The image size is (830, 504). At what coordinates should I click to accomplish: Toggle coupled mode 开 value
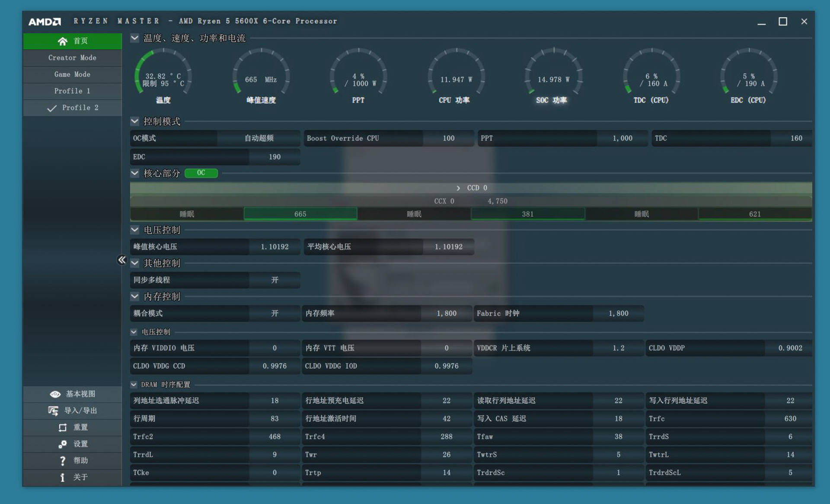275,313
